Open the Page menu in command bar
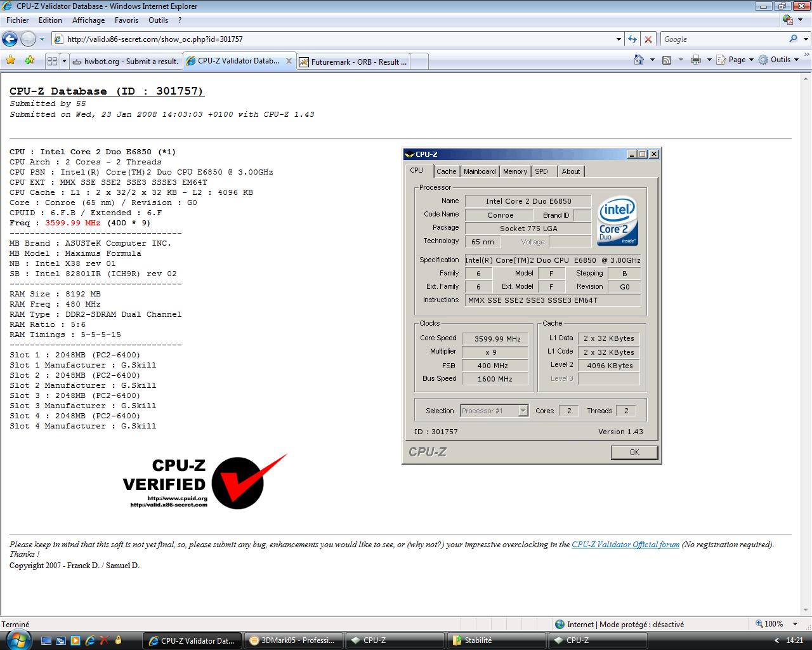The image size is (812, 650). (735, 60)
